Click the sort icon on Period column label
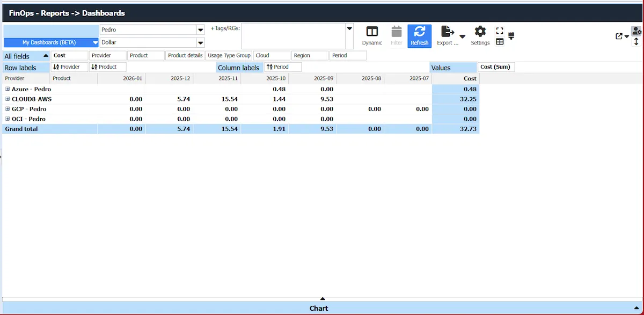This screenshot has width=644, height=315. click(x=269, y=67)
